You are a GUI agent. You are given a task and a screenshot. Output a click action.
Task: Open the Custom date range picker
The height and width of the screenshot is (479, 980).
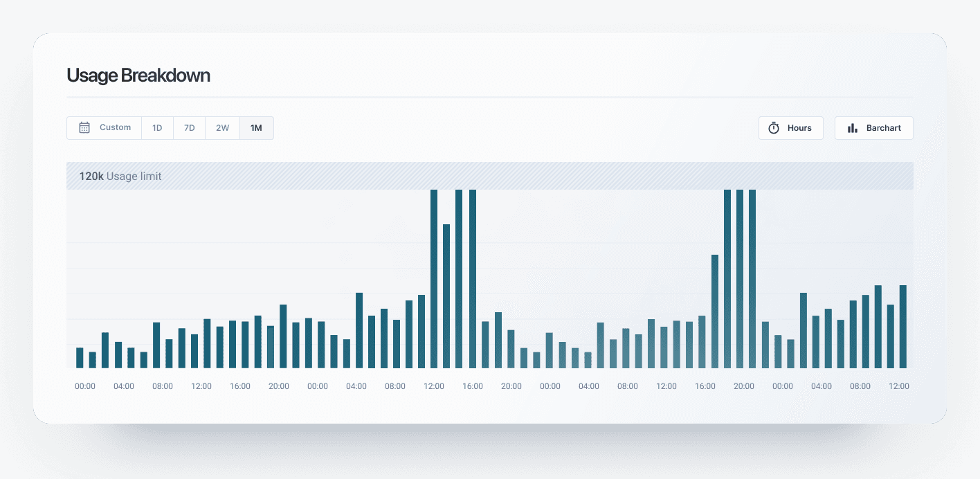click(x=104, y=127)
